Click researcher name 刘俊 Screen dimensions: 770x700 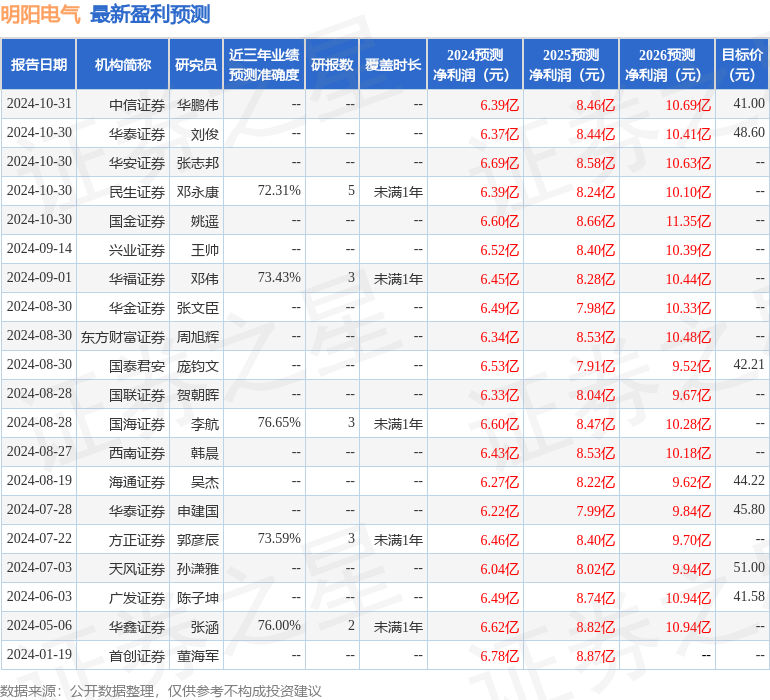(205, 134)
